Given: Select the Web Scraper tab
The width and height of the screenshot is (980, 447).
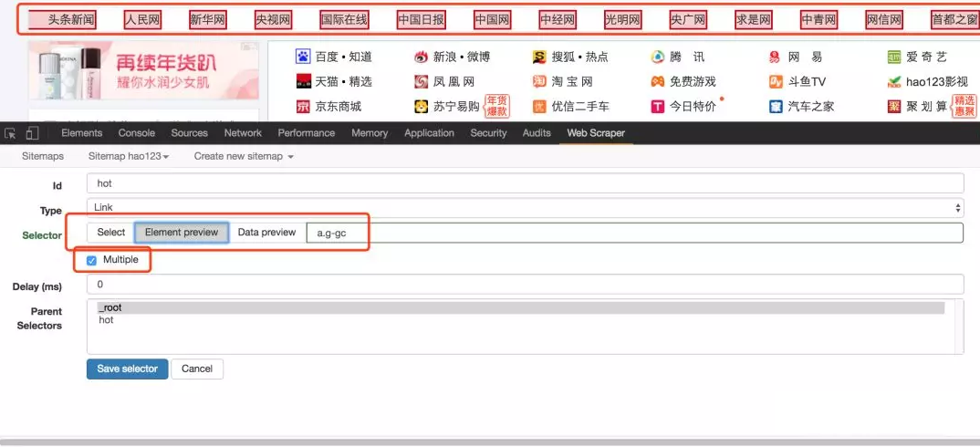Looking at the screenshot, I should (596, 133).
